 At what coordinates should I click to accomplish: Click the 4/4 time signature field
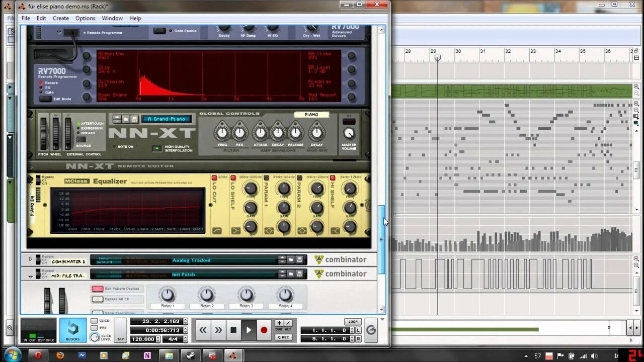pos(173,339)
